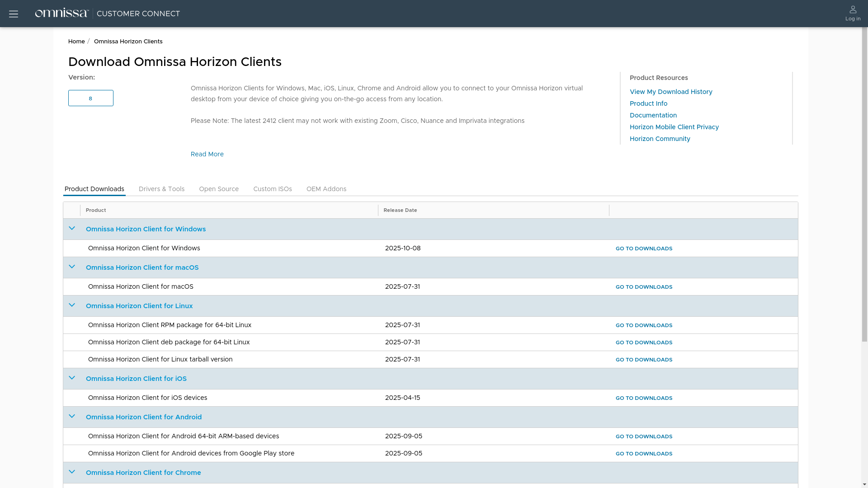Click the RPM package for 64-bit Linux row text
Screen dimensions: 868x488
coord(170,325)
